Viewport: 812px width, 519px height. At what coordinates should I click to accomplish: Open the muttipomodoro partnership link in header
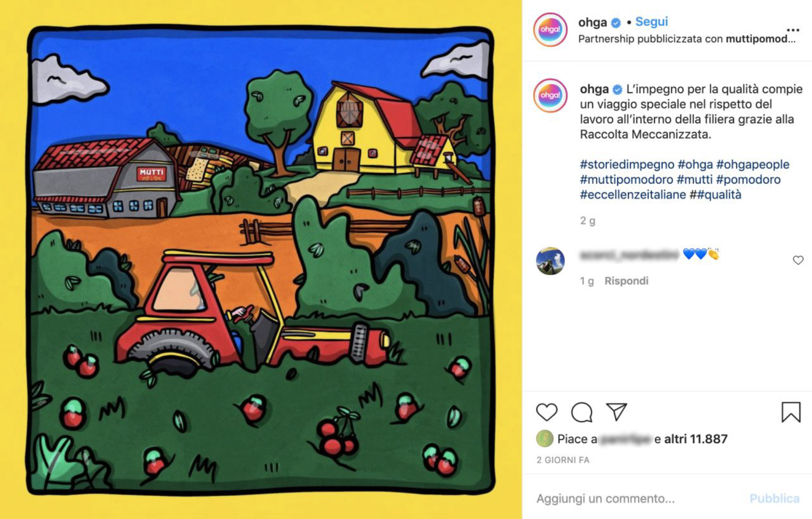761,39
